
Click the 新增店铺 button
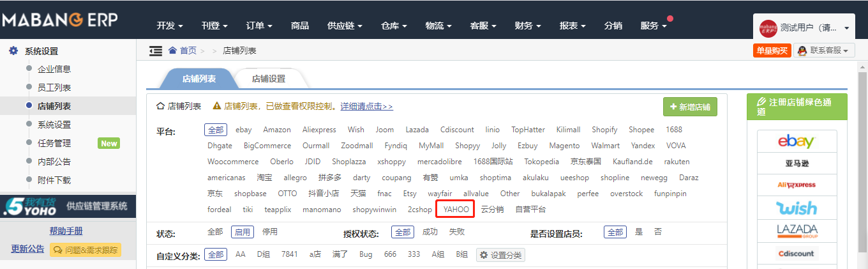point(690,107)
